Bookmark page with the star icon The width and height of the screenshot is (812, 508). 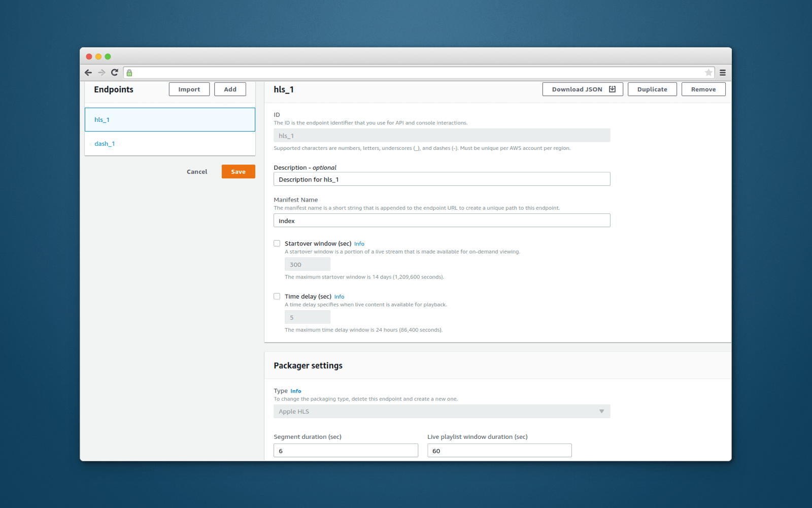(708, 73)
